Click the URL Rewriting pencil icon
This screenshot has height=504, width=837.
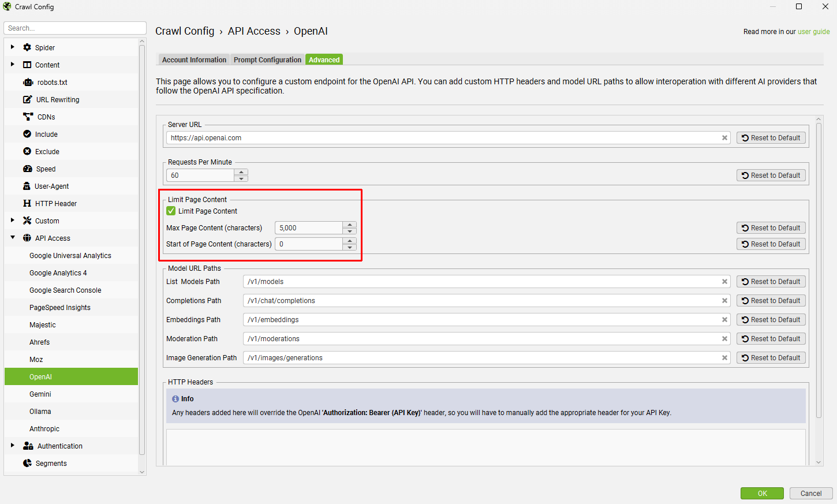pos(27,99)
